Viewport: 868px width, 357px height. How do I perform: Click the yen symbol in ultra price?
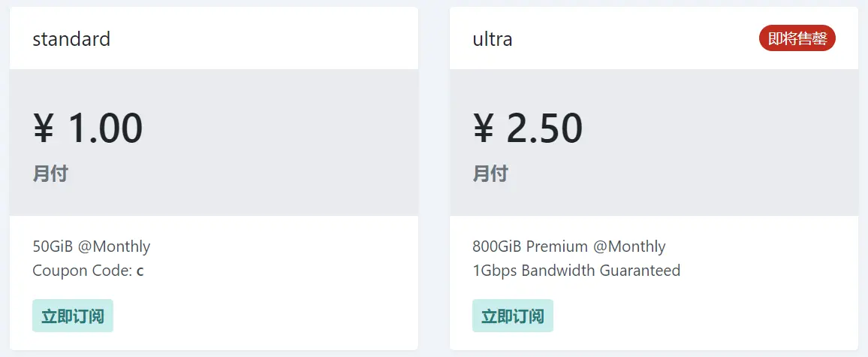tap(484, 128)
